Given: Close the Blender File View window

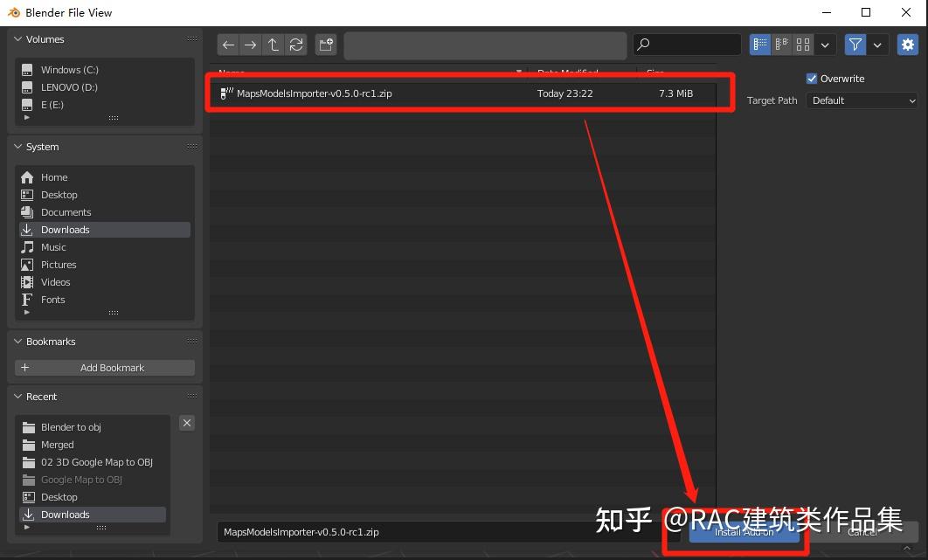Looking at the screenshot, I should [x=905, y=12].
